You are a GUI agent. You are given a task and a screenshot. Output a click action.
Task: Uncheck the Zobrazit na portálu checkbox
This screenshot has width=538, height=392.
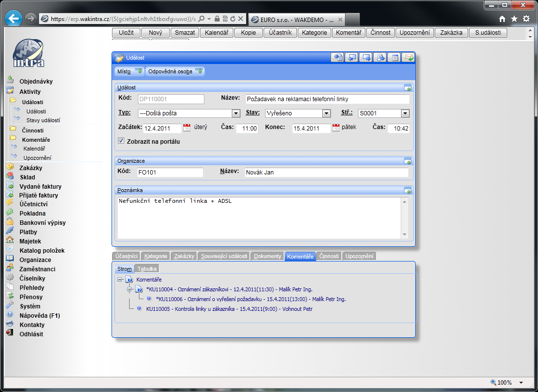(121, 141)
